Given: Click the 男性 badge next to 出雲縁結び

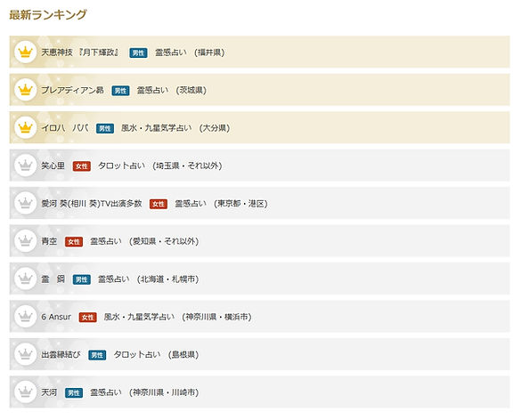Looking at the screenshot, I should [97, 355].
